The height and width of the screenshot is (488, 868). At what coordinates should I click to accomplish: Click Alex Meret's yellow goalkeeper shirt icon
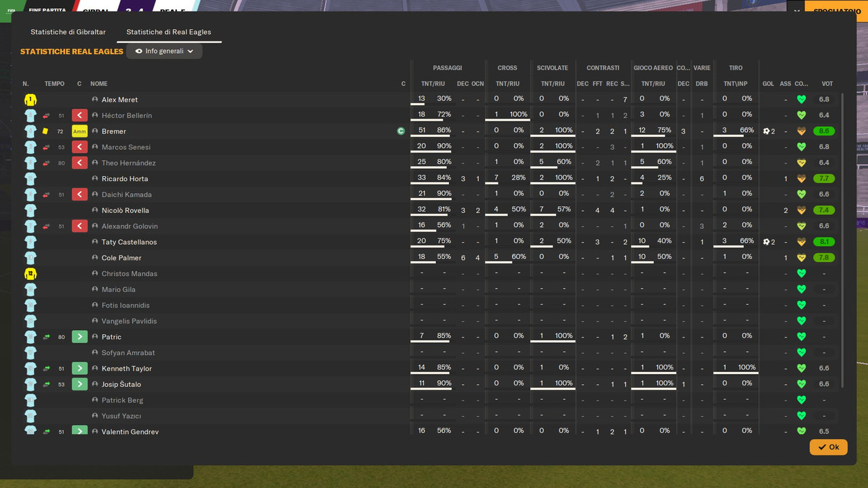pyautogui.click(x=30, y=100)
